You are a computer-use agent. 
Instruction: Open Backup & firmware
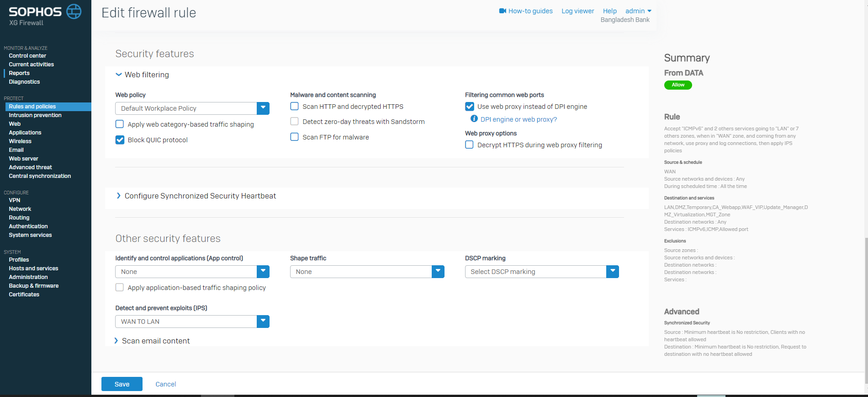tap(34, 286)
